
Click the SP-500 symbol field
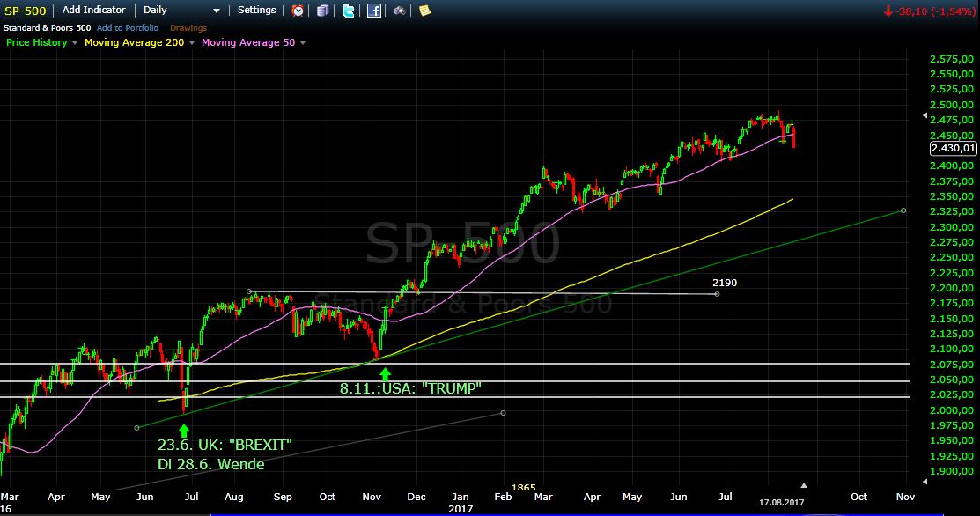[x=24, y=11]
